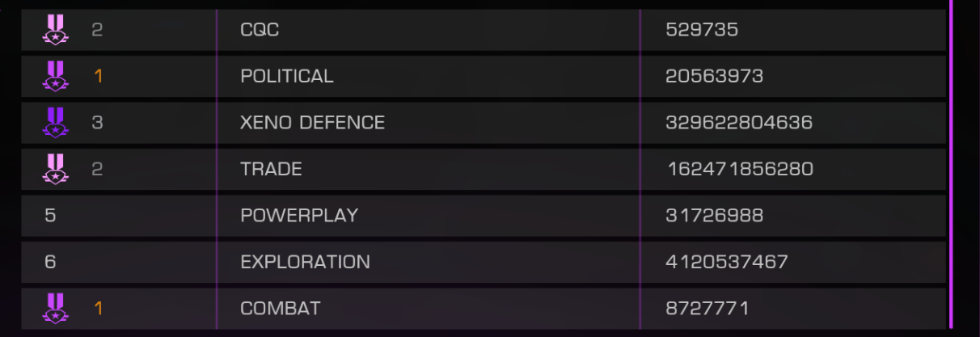
Task: Click the XENO DEFENCE score 329622804636
Action: [x=739, y=123]
